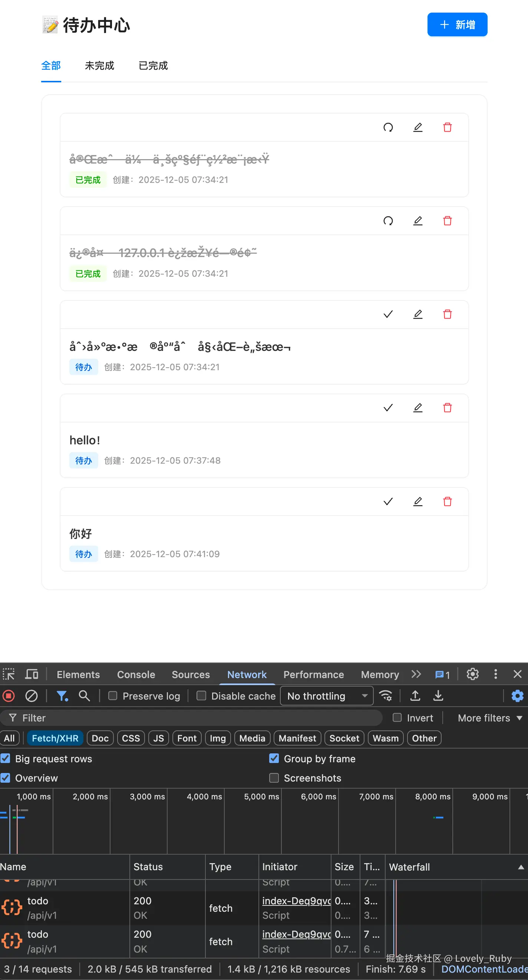Open the Performance panel tab
Screen dimensions: 528x980
(313, 674)
